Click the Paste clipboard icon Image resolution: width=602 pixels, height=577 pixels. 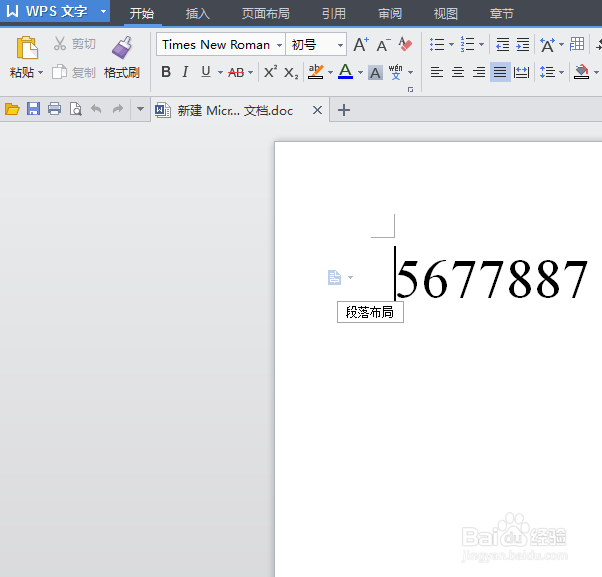point(27,48)
